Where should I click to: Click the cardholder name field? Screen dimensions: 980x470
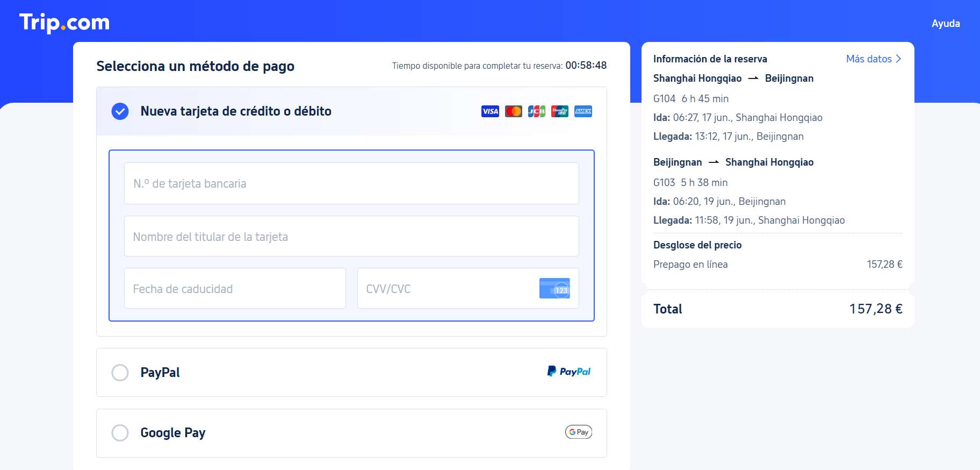click(351, 237)
